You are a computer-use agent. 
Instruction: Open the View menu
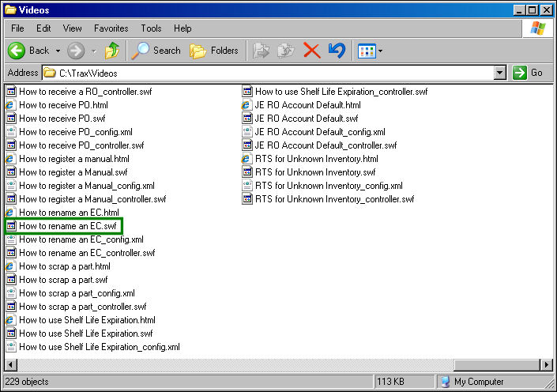[73, 28]
